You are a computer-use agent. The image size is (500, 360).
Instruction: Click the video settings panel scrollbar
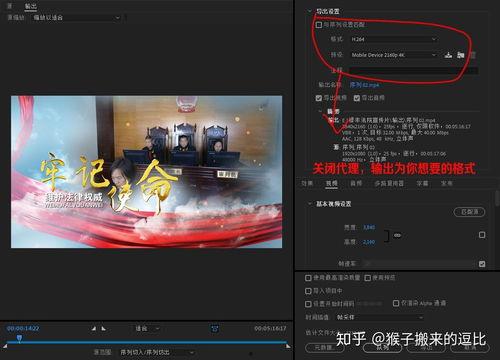click(497, 198)
